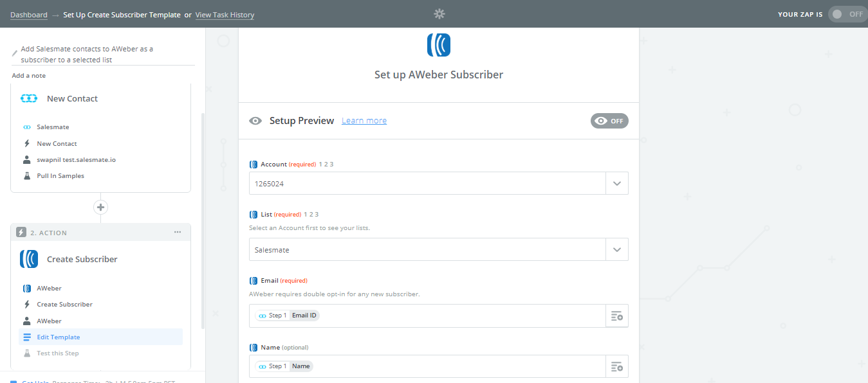
Task: Open the field mapper icon beside Email field
Action: [x=616, y=316]
